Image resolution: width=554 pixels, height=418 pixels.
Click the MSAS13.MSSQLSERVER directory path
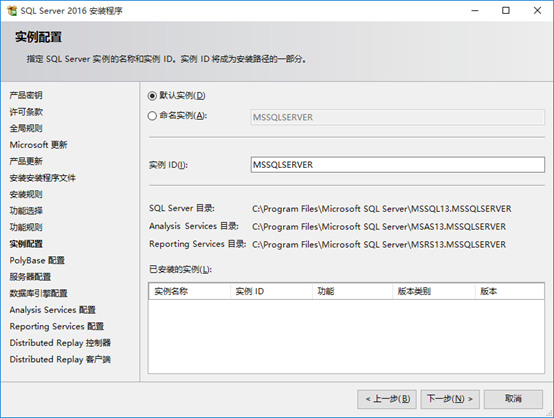[x=379, y=226]
